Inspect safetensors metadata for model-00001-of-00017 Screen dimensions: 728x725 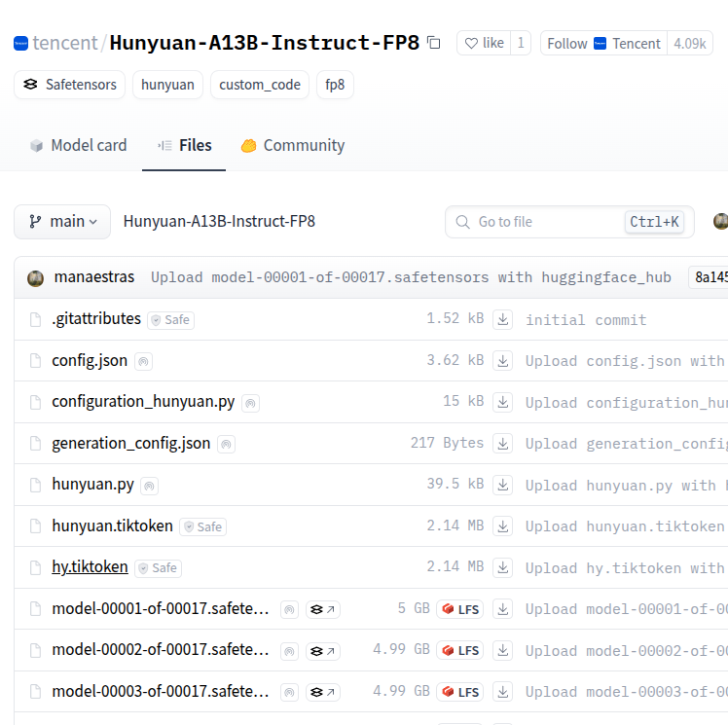coord(323,609)
